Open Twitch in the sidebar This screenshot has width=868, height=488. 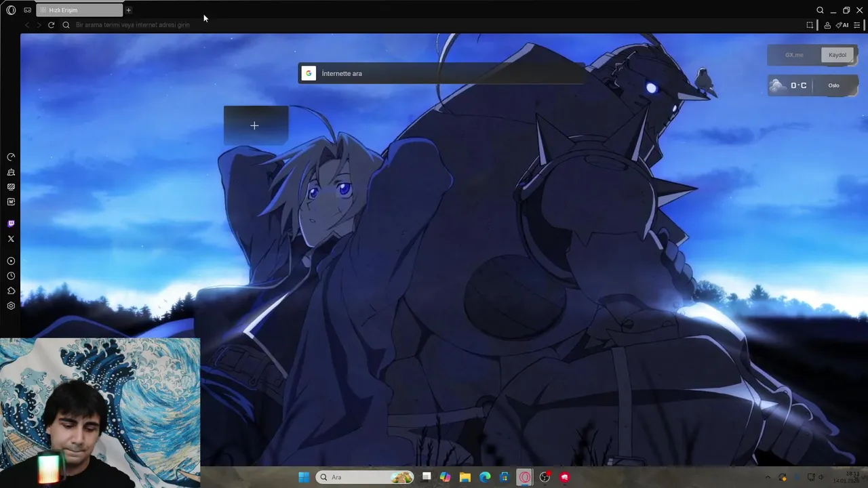(x=11, y=224)
